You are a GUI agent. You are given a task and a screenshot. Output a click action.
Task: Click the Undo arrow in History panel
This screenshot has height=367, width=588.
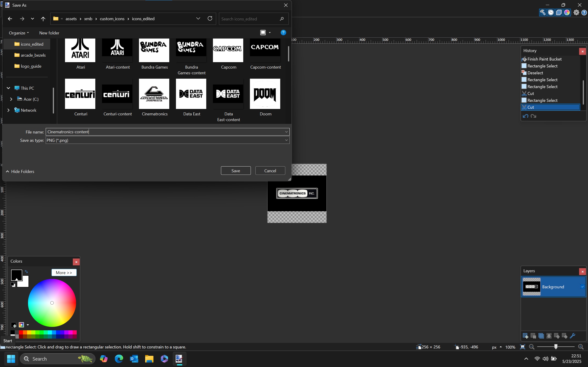525,116
